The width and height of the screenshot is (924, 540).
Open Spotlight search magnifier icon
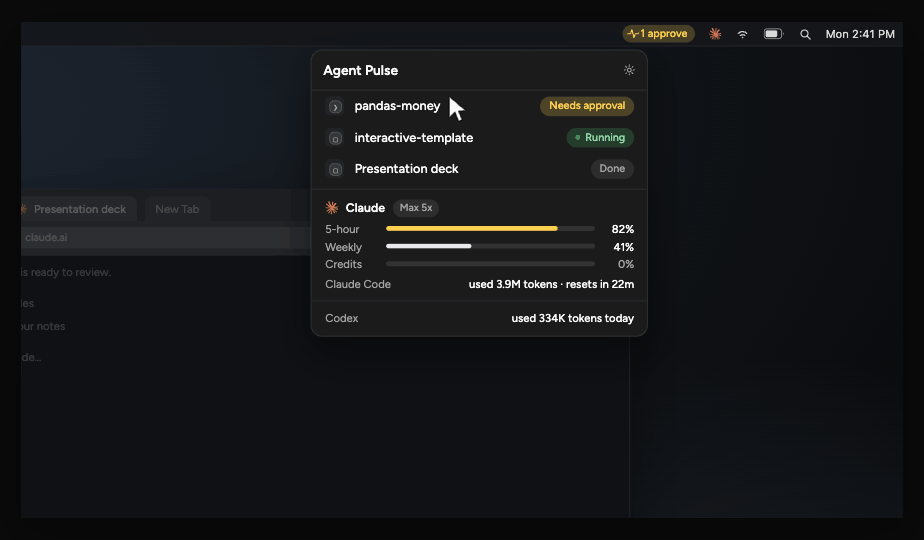[805, 35]
